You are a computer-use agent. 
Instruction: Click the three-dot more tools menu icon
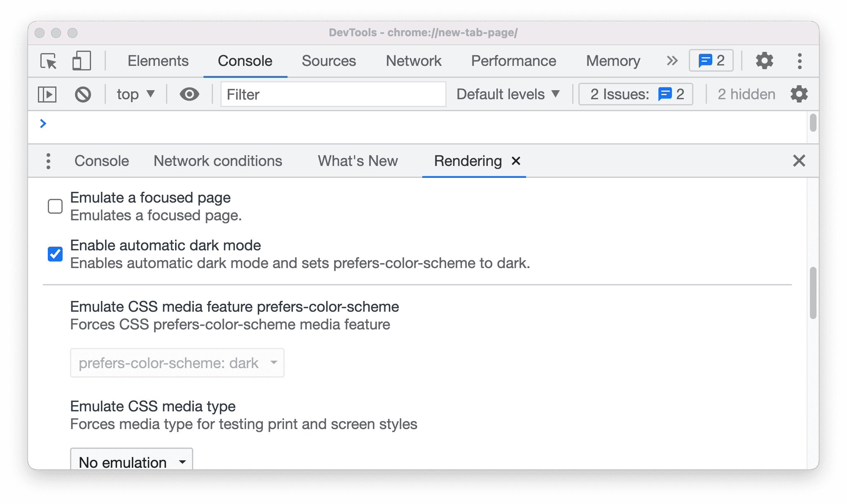[x=49, y=160]
